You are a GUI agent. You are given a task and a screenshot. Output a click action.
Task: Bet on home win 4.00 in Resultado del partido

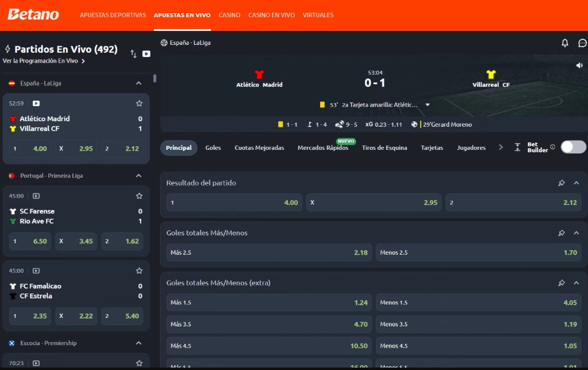pyautogui.click(x=235, y=203)
